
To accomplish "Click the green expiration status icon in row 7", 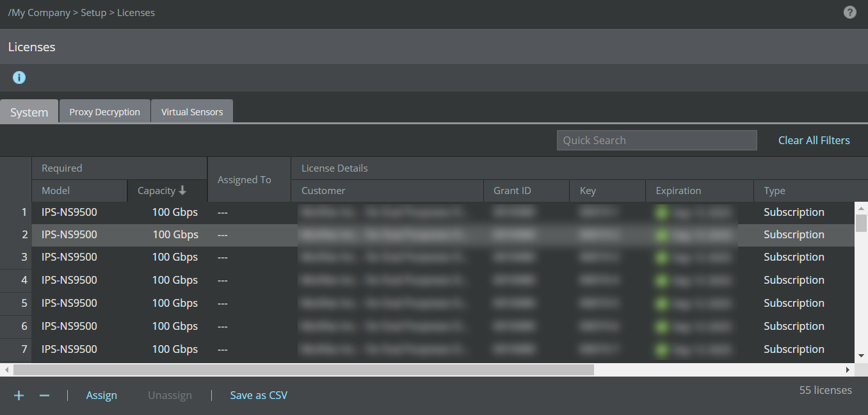I will (x=662, y=350).
